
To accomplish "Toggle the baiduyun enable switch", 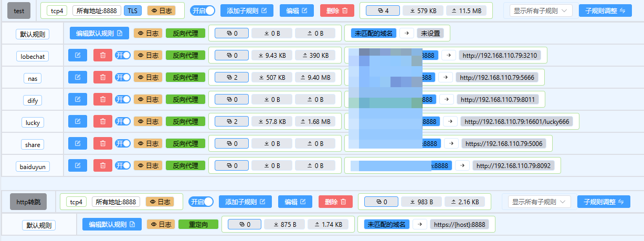I will (x=123, y=165).
